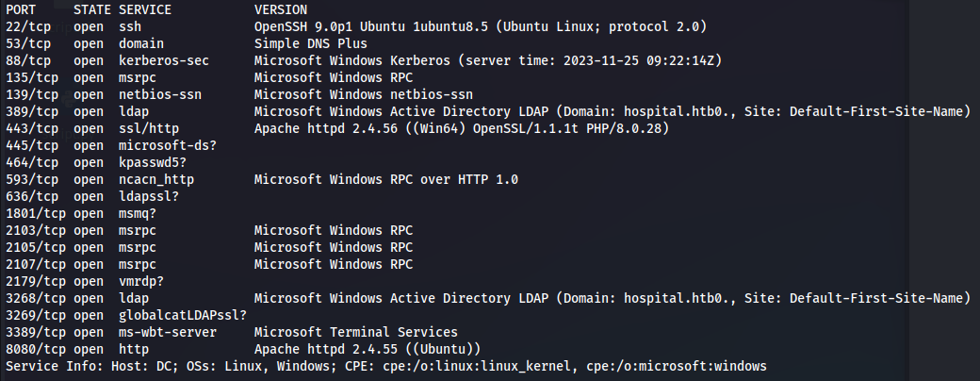
Task: Click the Microsoft Terminal Services text
Action: (355, 332)
